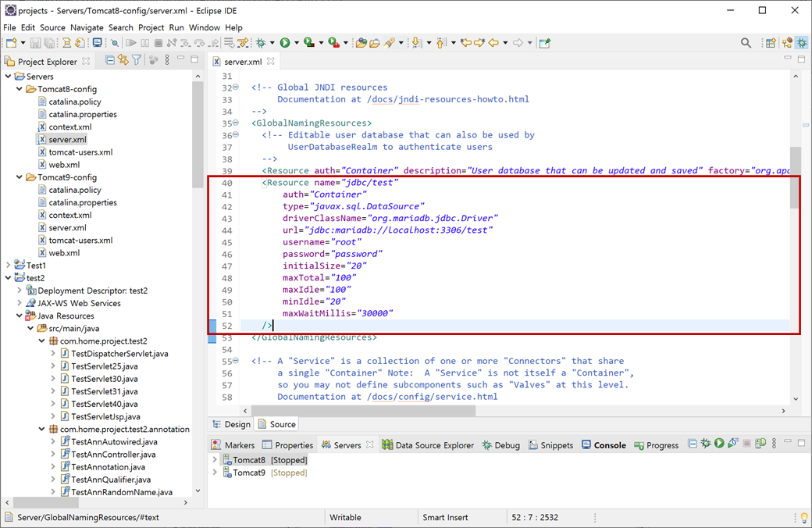Open Project Explorer filter icon
Viewport: 812px width, 528px height.
pyautogui.click(x=137, y=61)
